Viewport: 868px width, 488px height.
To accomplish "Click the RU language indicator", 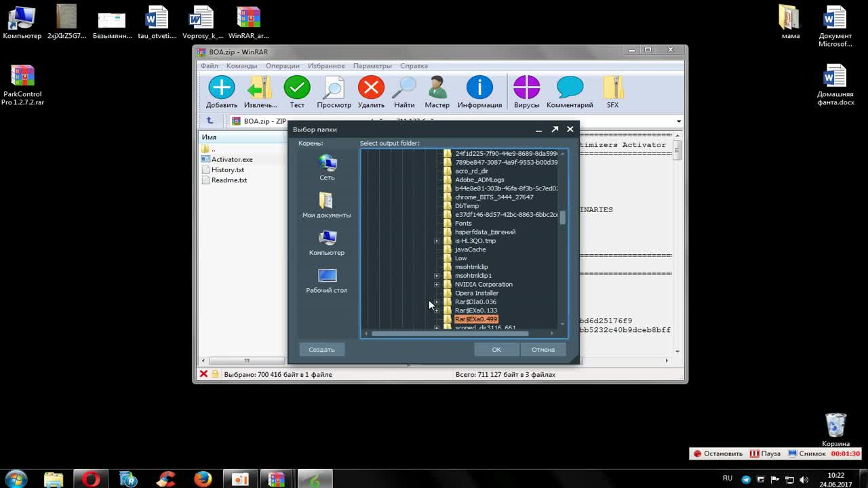I will click(728, 479).
